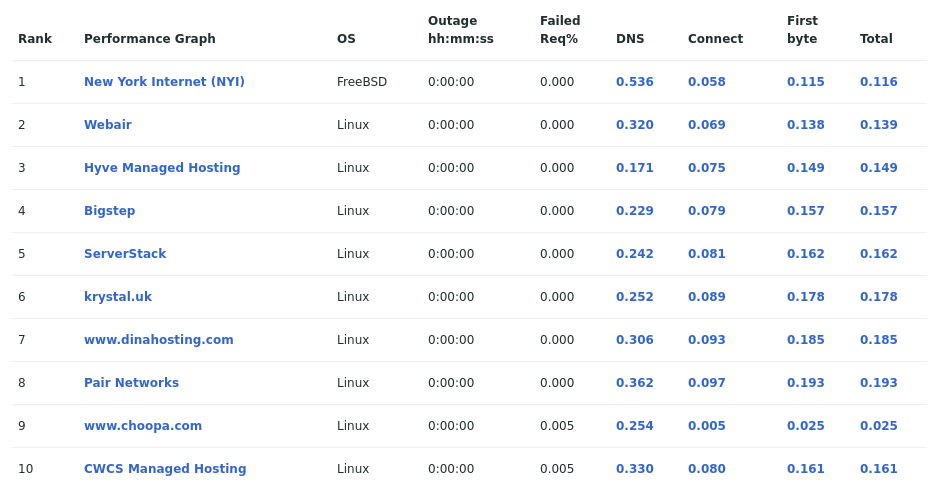The width and height of the screenshot is (939, 490).
Task: Click First byte 0.185 in dinahosting row
Action: tap(805, 340)
